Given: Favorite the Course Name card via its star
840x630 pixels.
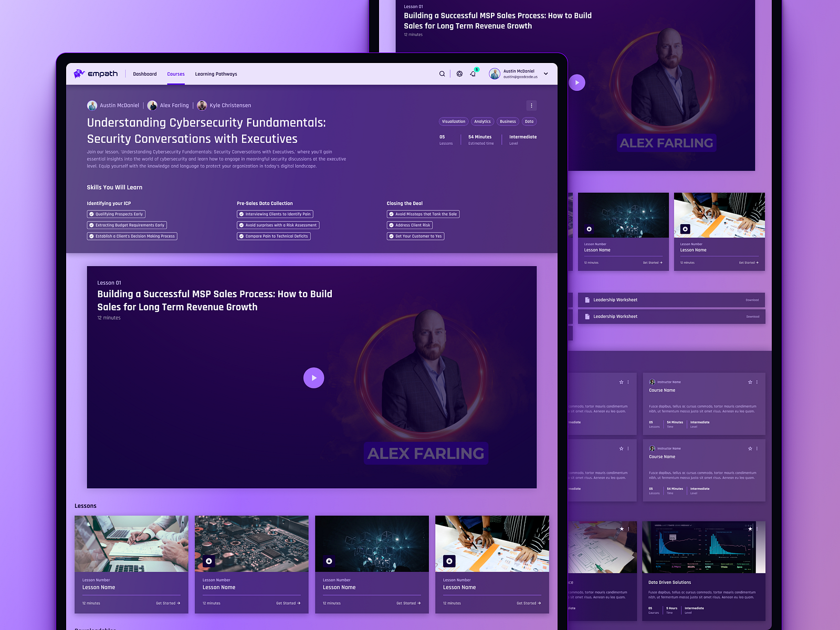Looking at the screenshot, I should 750,382.
